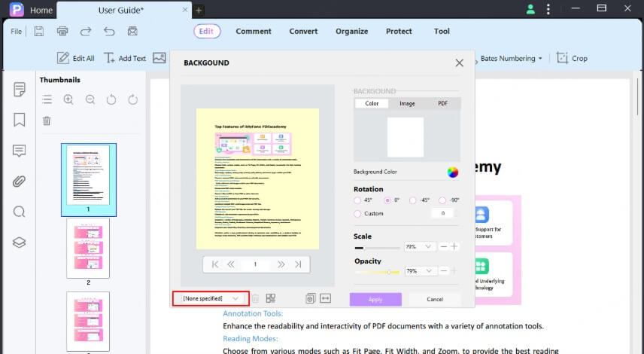The image size is (644, 354).
Task: Click the single page view icon
Action: pyautogui.click(x=311, y=298)
